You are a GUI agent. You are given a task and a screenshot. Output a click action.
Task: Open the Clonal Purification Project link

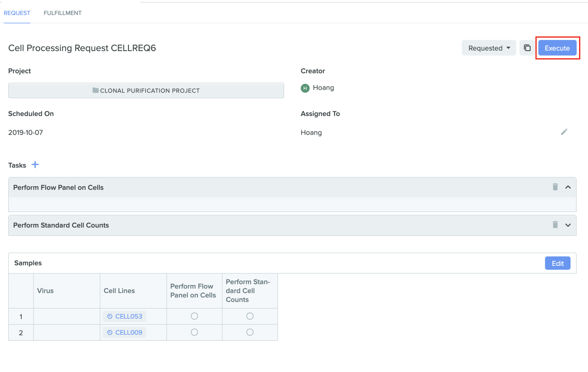pyautogui.click(x=146, y=90)
